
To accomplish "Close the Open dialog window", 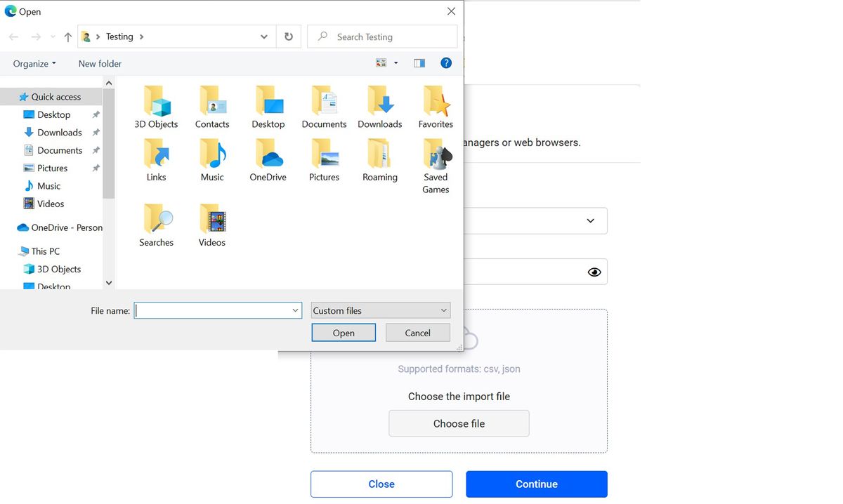I will pos(451,11).
